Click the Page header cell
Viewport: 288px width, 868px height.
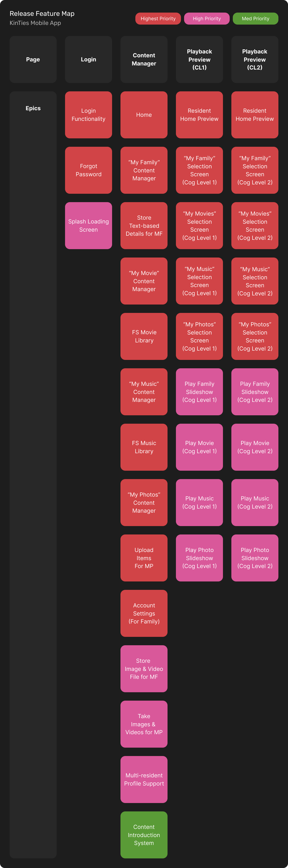[x=33, y=59]
